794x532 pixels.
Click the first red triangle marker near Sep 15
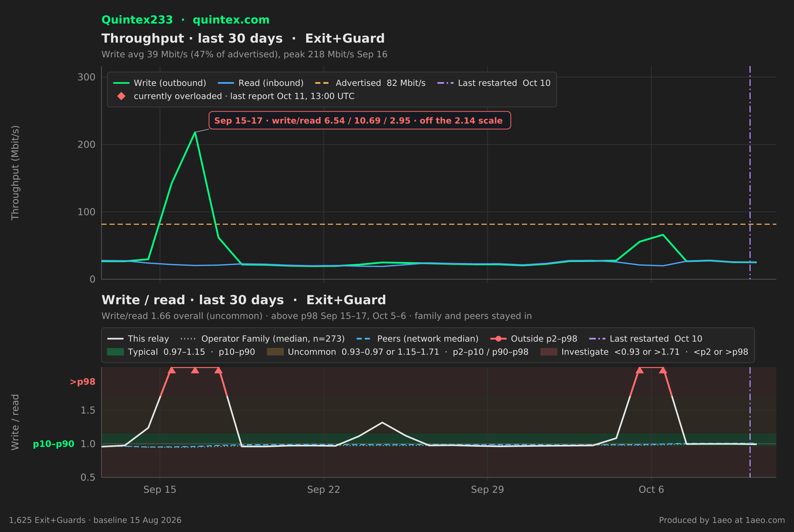(172, 370)
